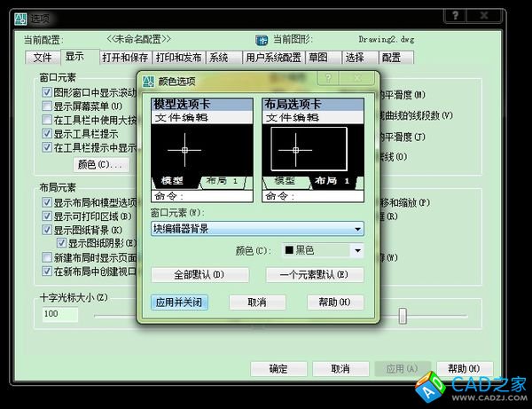Click the single element default button
The height and width of the screenshot is (409, 532).
pyautogui.click(x=314, y=275)
